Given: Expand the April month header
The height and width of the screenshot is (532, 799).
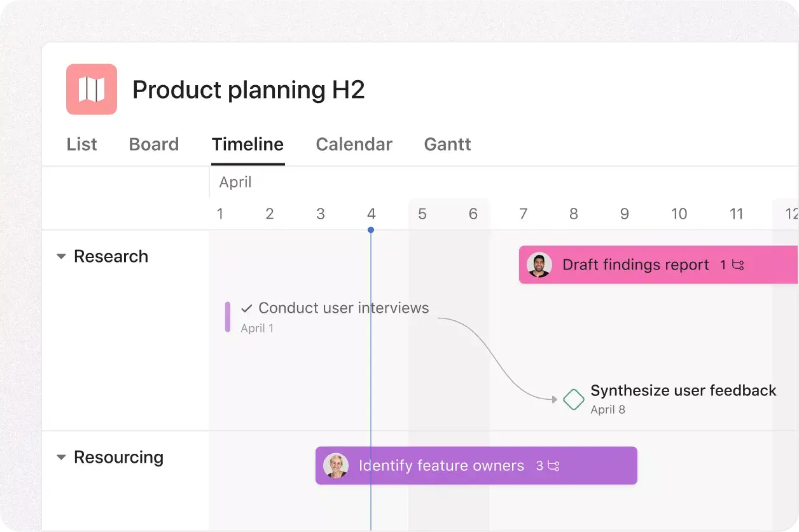Looking at the screenshot, I should coord(235,182).
